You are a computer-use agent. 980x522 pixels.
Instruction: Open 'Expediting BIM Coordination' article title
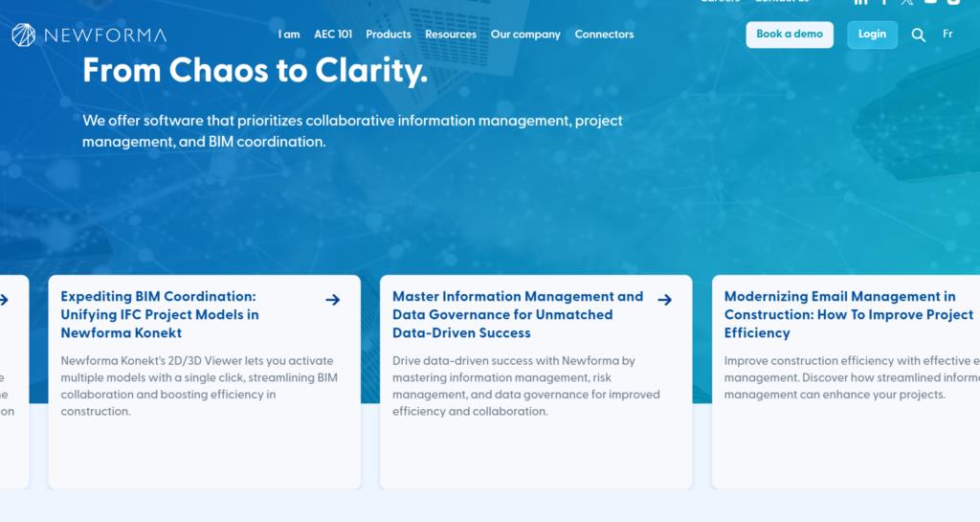coord(160,314)
